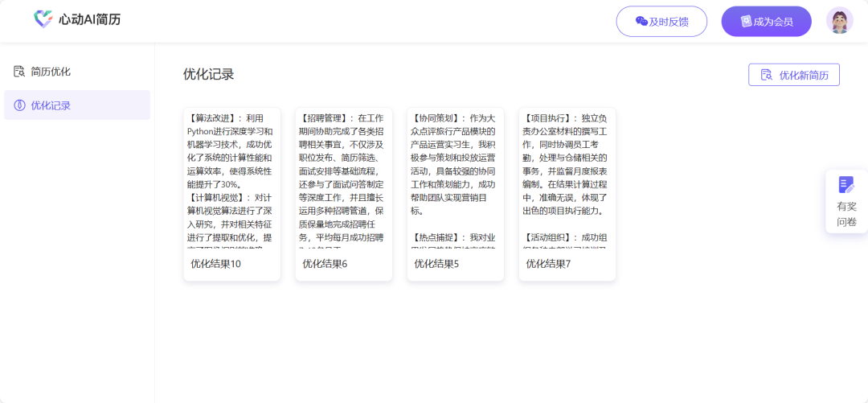Image resolution: width=868 pixels, height=403 pixels.
Task: Click the 优化结果6 card label
Action: [x=325, y=264]
